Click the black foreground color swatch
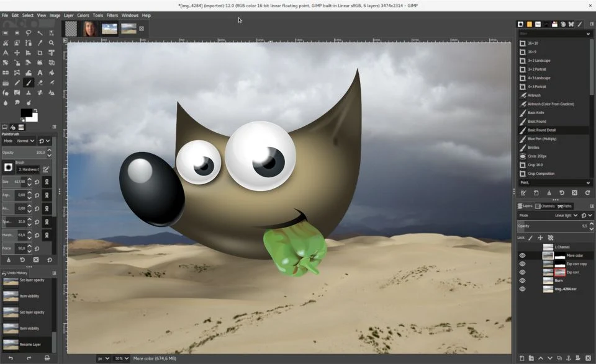 pyautogui.click(x=26, y=113)
